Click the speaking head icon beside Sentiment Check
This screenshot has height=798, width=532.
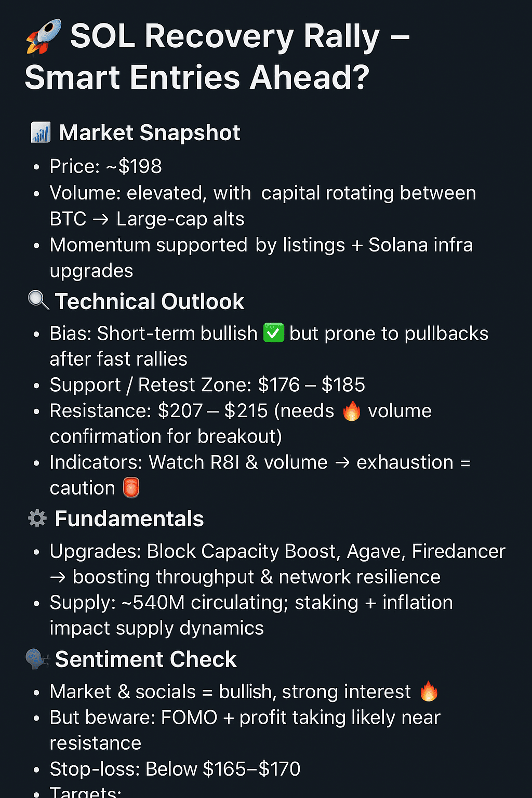(37, 659)
